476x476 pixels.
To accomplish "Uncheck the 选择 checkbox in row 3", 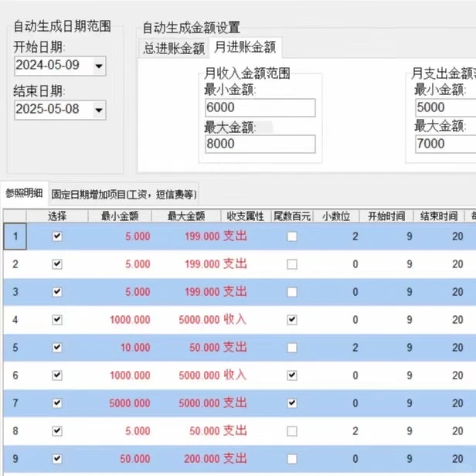I will point(57,292).
